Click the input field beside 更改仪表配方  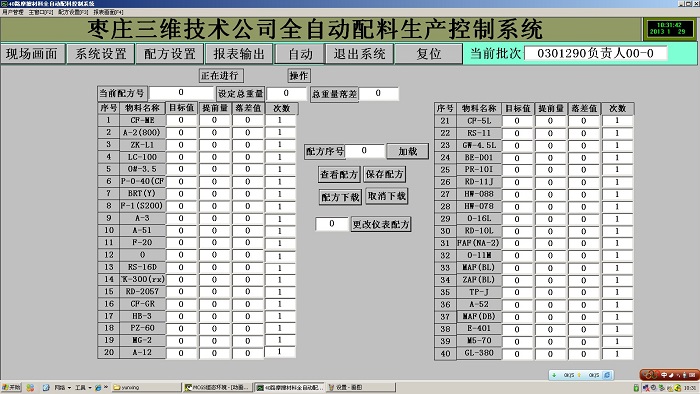[332, 224]
